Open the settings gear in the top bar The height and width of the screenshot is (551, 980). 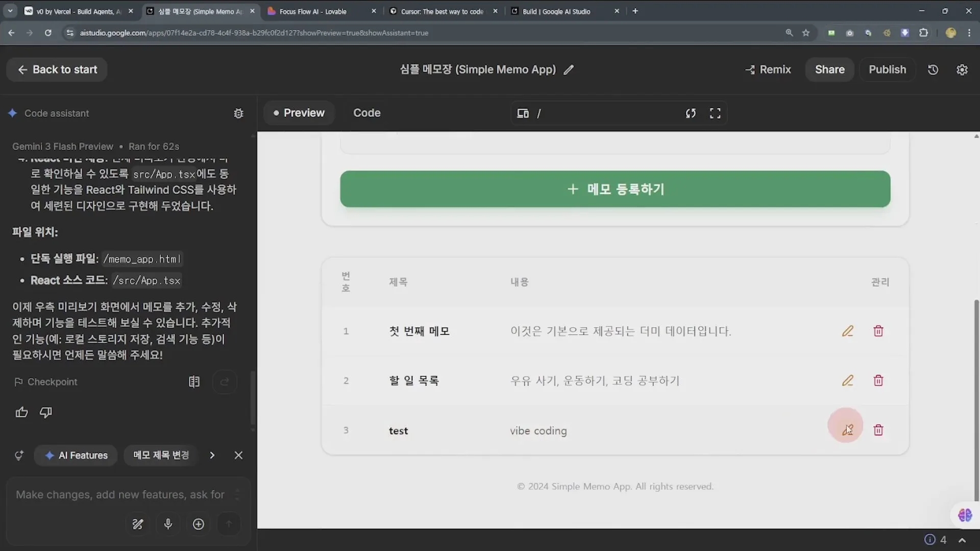coord(962,70)
